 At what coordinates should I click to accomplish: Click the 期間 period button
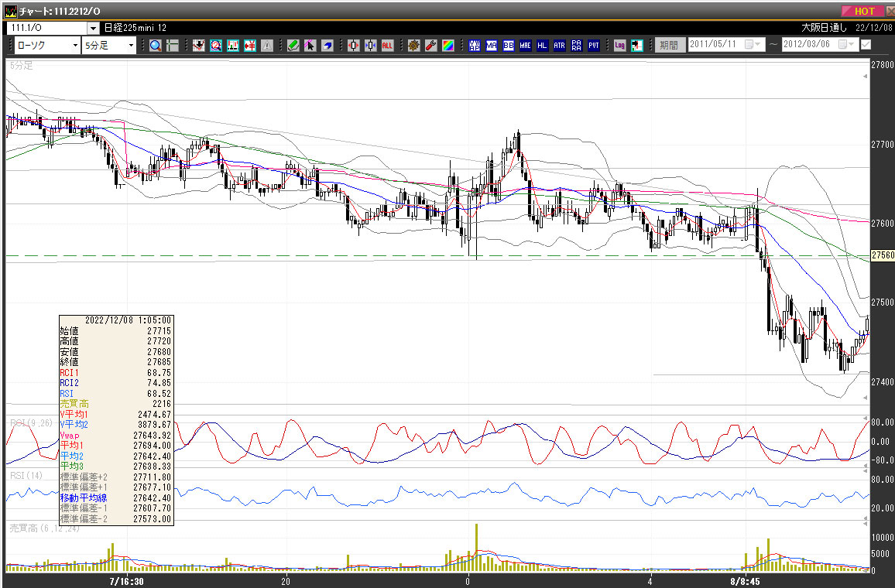(669, 45)
